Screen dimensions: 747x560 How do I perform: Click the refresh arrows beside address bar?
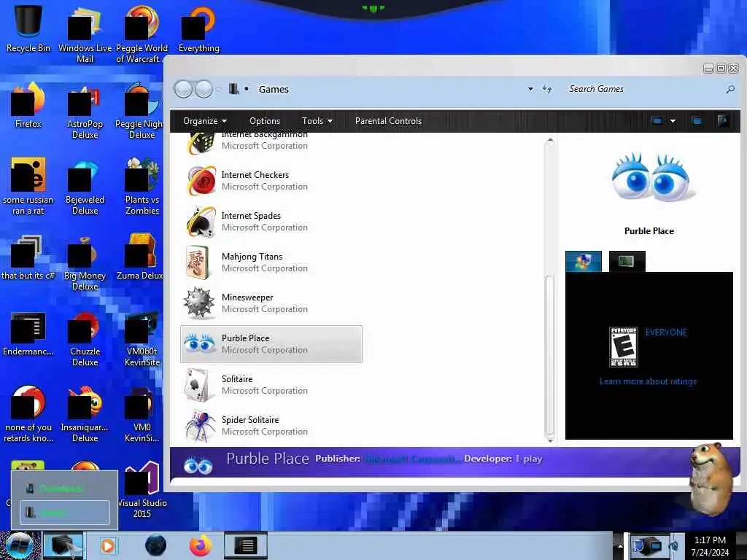547,89
